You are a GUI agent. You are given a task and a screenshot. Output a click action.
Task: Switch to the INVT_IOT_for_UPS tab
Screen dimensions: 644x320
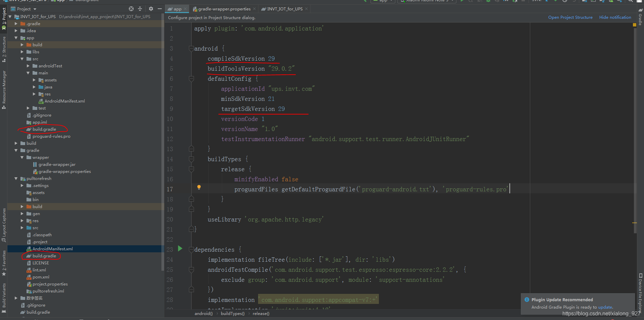point(284,9)
